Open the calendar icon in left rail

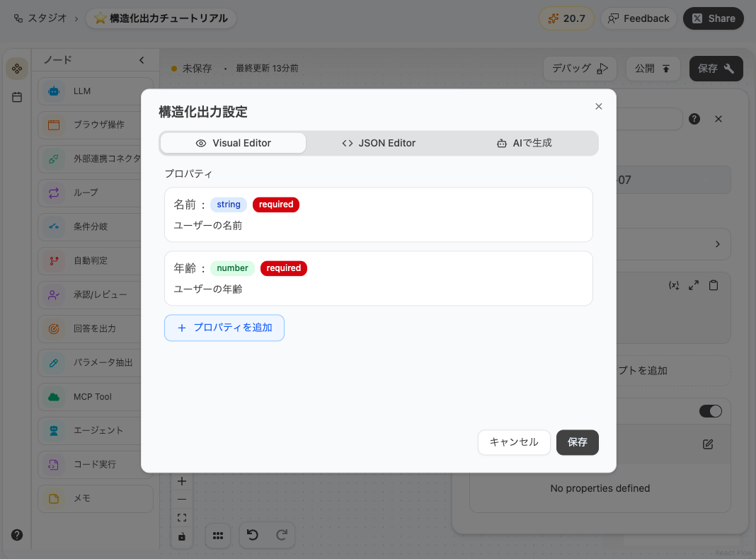coord(17,97)
